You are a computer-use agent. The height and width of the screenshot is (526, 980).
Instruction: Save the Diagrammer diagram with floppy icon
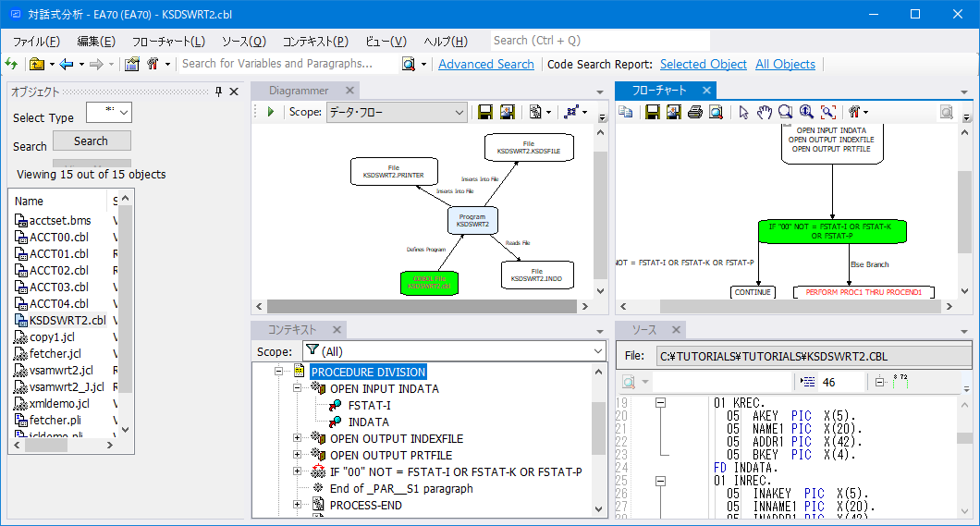point(485,112)
